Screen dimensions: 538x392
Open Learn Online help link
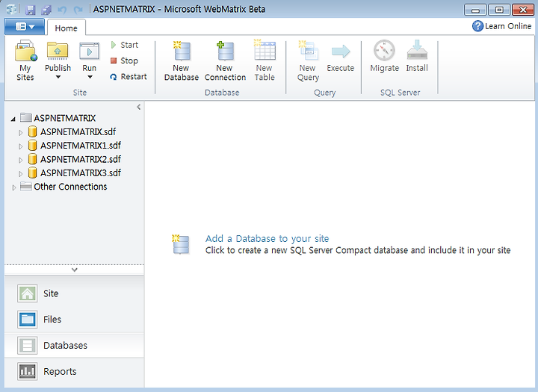point(501,26)
